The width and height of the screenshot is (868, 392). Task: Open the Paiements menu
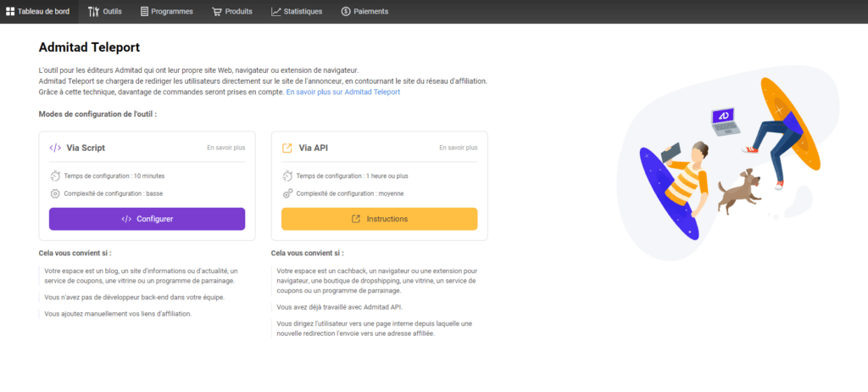click(364, 11)
